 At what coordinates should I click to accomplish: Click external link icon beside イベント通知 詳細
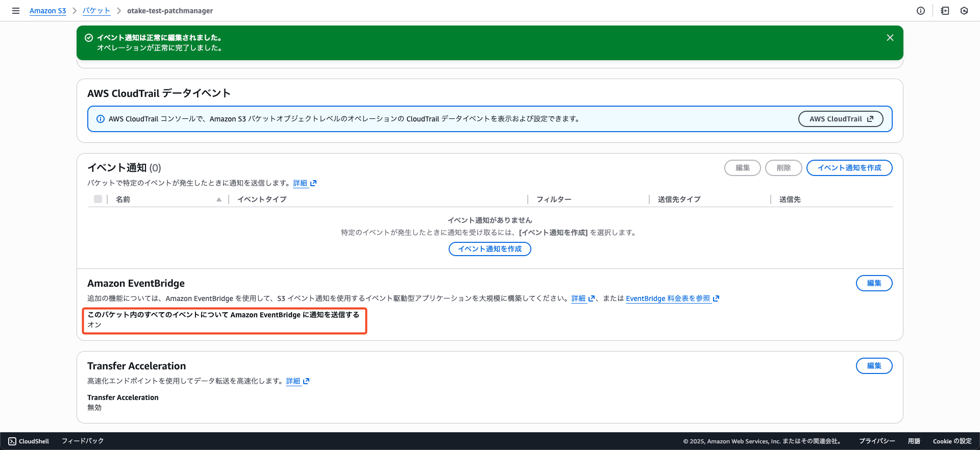(x=313, y=183)
